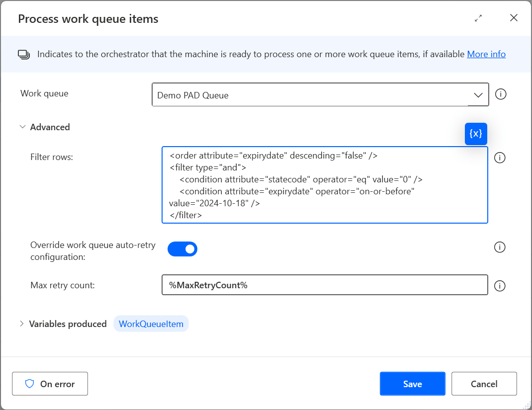Click inside the Filter rows text box
Screen dimensions: 532x410
pyautogui.click(x=324, y=185)
